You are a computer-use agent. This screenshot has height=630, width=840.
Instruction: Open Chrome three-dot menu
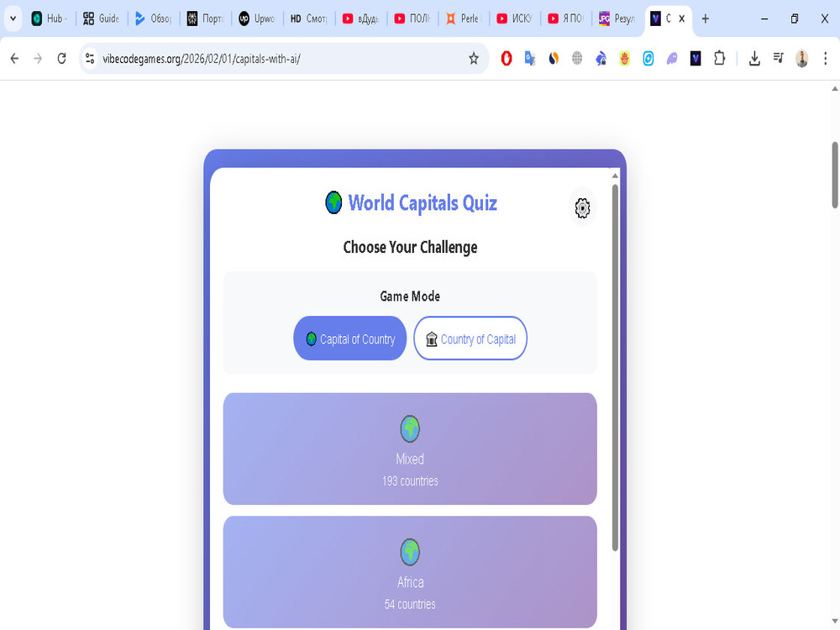[x=826, y=59]
